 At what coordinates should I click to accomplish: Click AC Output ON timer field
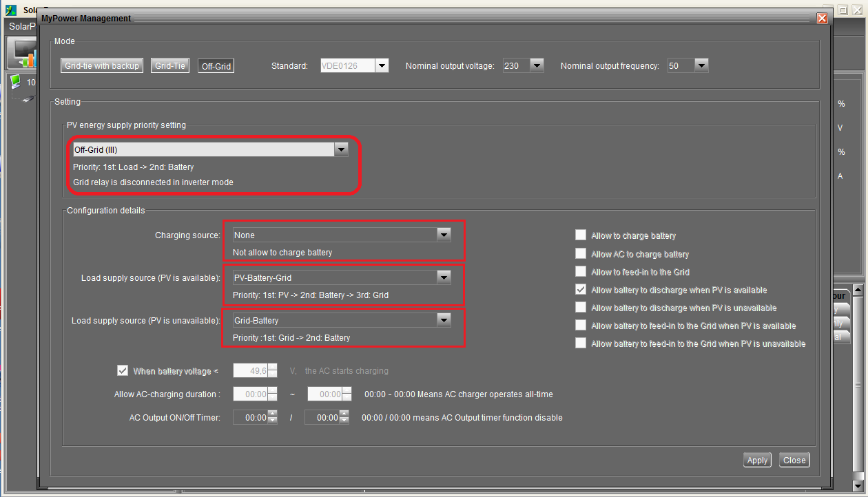coord(249,417)
